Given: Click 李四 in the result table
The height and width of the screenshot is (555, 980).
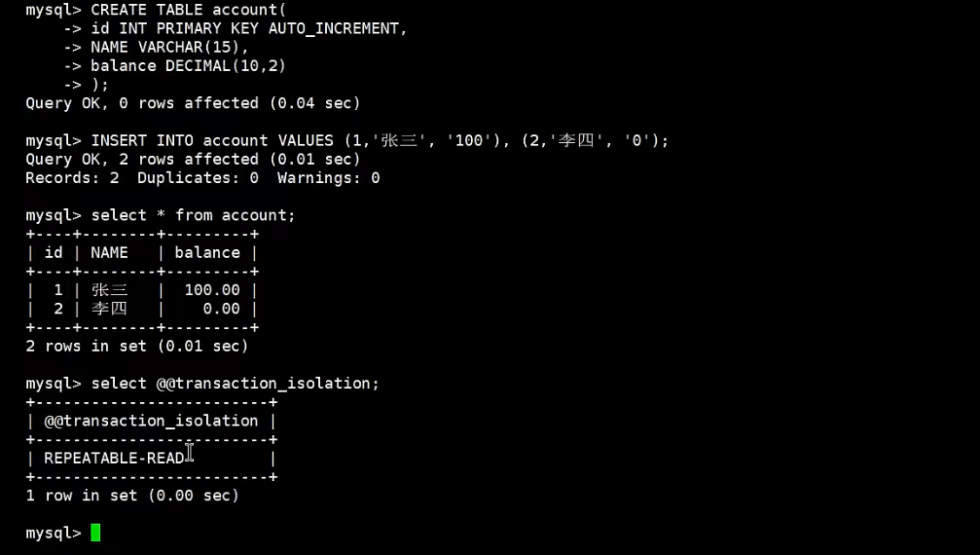Looking at the screenshot, I should click(109, 309).
